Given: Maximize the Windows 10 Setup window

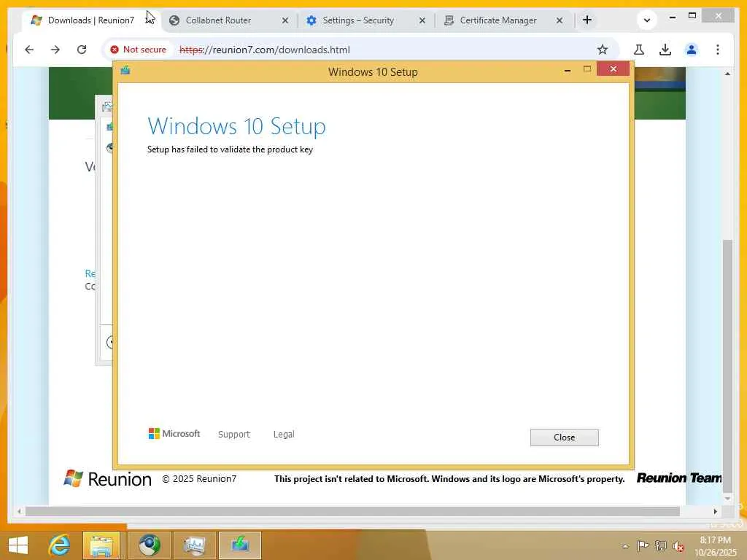Looking at the screenshot, I should click(587, 69).
